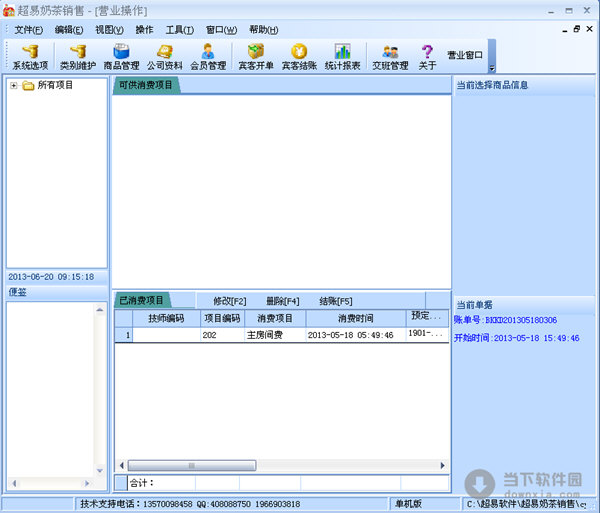Open 类别维护 category maintenance
Viewport: 600px width, 513px height.
(x=78, y=57)
